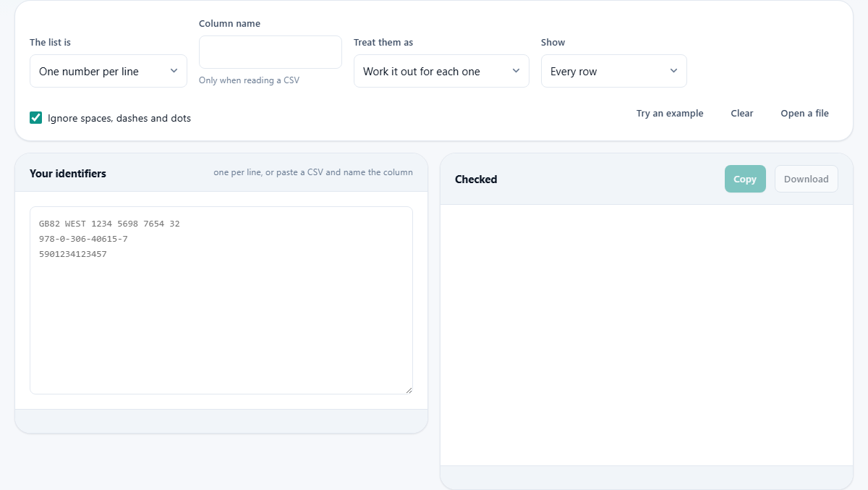Copy the checked results
868x490 pixels.
point(745,179)
